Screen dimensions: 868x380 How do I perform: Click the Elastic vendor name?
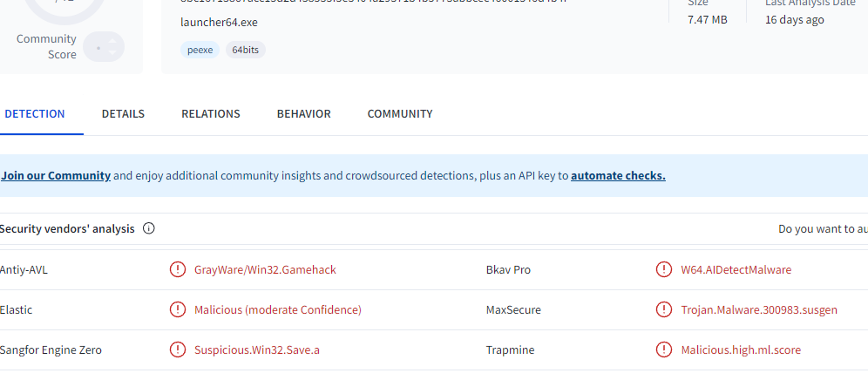tap(16, 309)
